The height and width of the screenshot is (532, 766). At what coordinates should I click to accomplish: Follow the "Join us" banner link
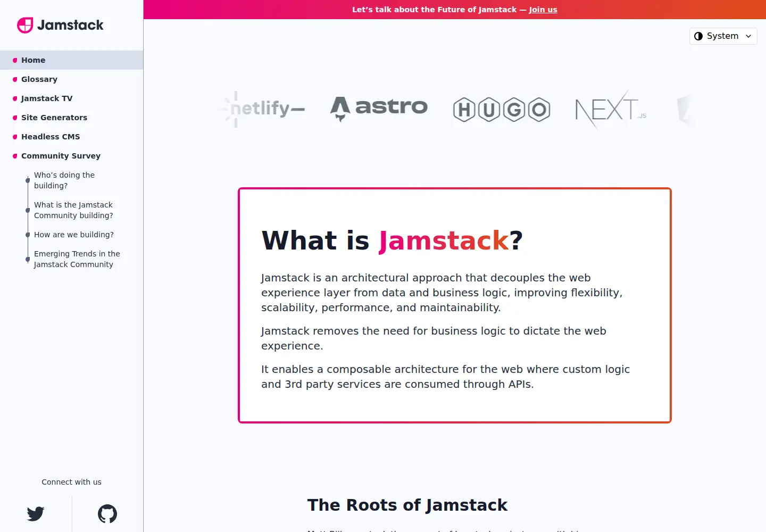pyautogui.click(x=543, y=10)
